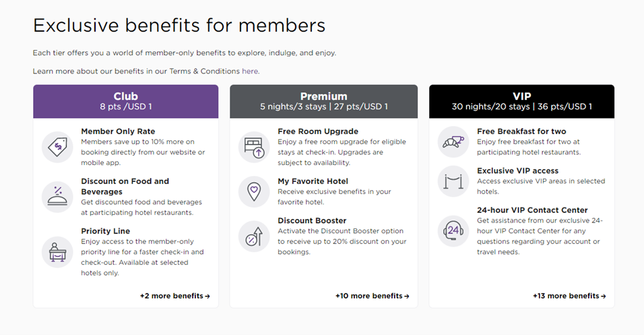Click the Priority Line front desk icon
The height and width of the screenshot is (335, 644).
tap(57, 252)
